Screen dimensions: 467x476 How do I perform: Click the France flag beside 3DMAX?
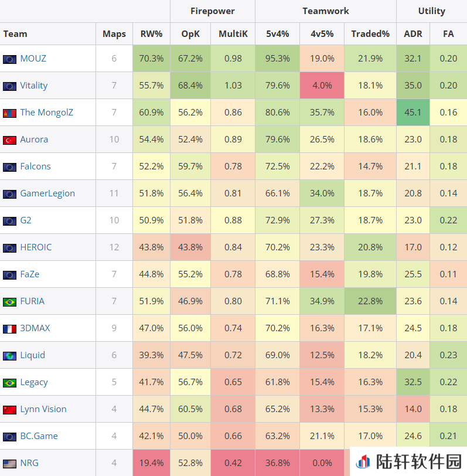[x=9, y=329]
